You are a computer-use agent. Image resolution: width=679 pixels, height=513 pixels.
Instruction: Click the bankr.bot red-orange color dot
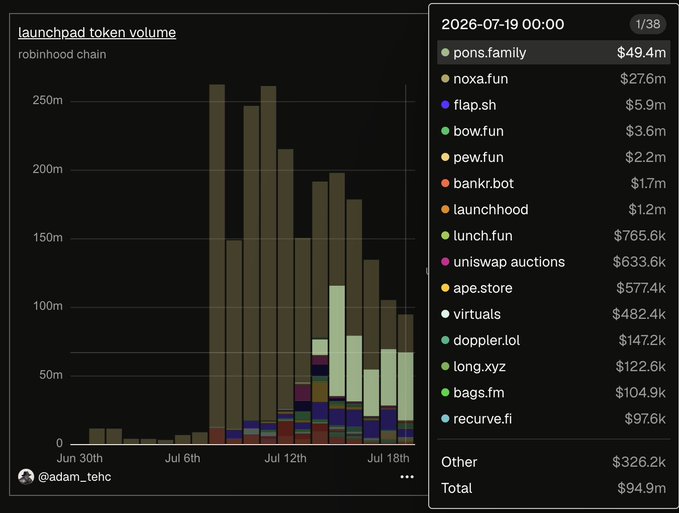click(x=445, y=183)
